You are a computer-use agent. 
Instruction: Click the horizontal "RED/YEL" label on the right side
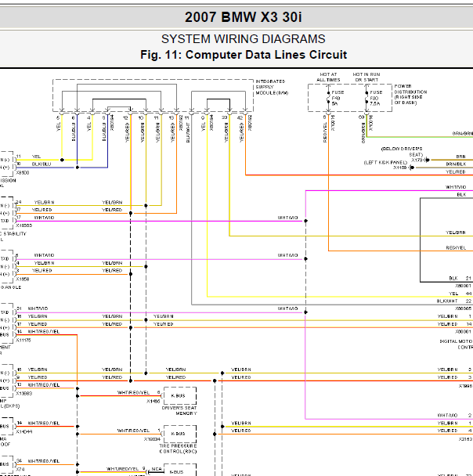pyautogui.click(x=456, y=248)
